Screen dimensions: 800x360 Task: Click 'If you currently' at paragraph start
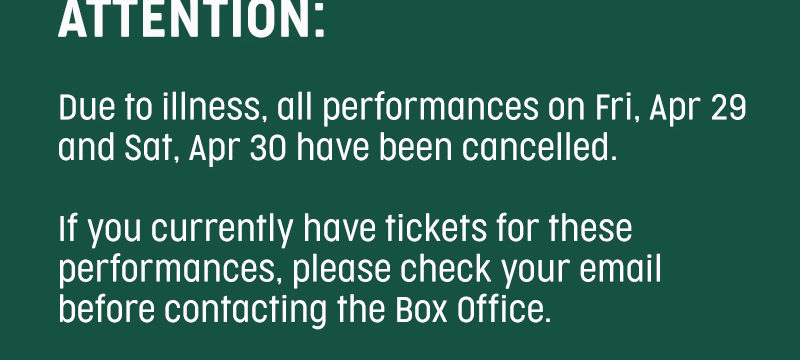coord(177,230)
